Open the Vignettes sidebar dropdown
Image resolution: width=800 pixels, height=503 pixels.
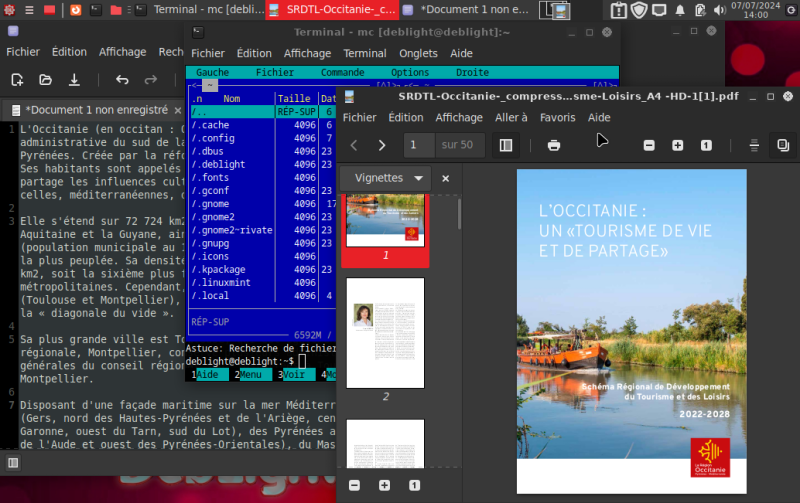point(386,178)
